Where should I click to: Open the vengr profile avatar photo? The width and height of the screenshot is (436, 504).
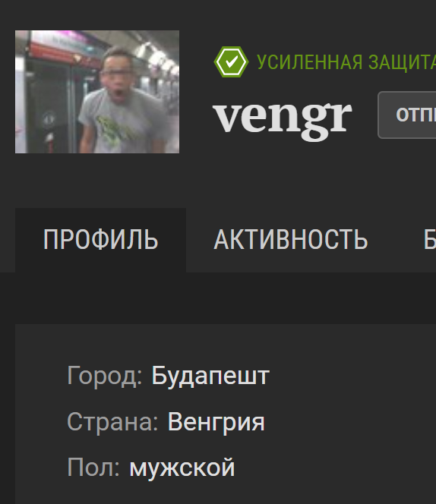pos(97,92)
